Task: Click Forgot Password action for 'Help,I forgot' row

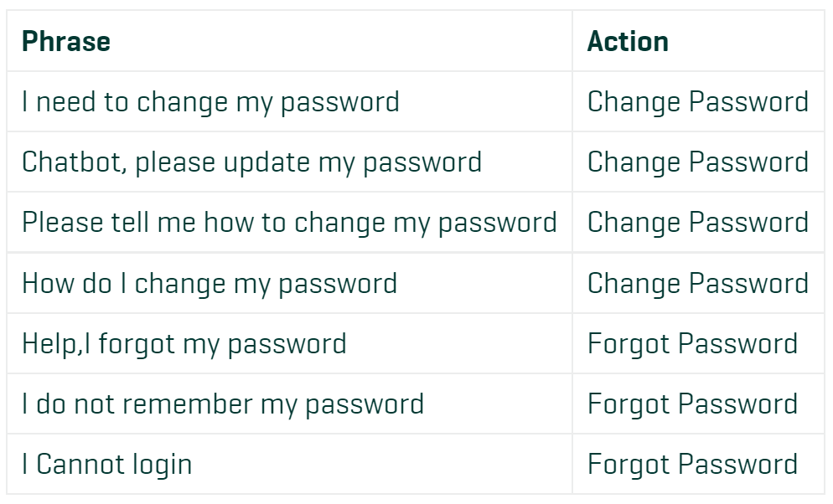Action: coord(692,344)
